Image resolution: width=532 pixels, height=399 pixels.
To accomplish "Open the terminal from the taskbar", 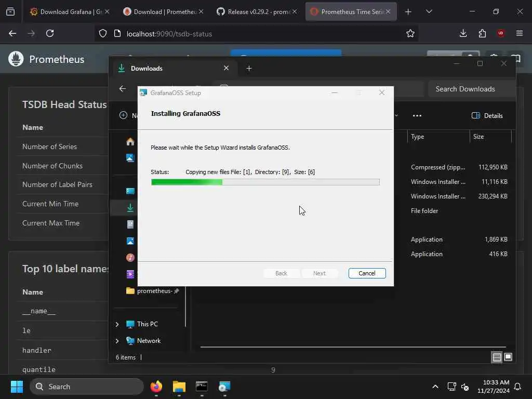I will pos(202,387).
